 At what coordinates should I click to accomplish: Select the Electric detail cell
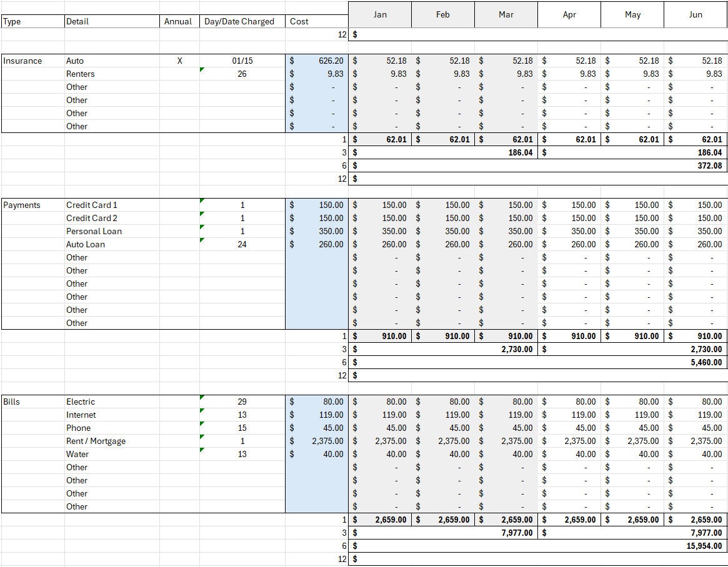pyautogui.click(x=112, y=402)
